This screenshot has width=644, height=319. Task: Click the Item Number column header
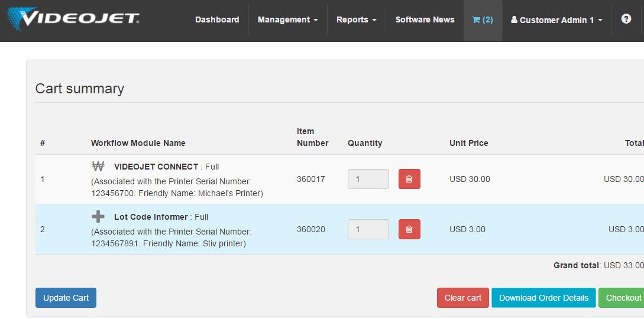click(313, 137)
